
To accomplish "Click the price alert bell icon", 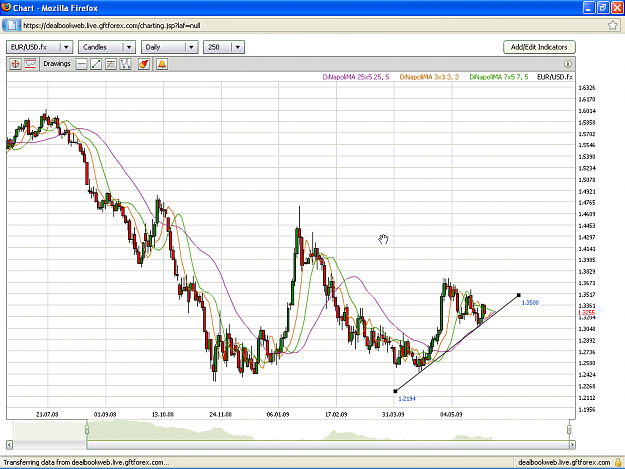I will coord(162,64).
